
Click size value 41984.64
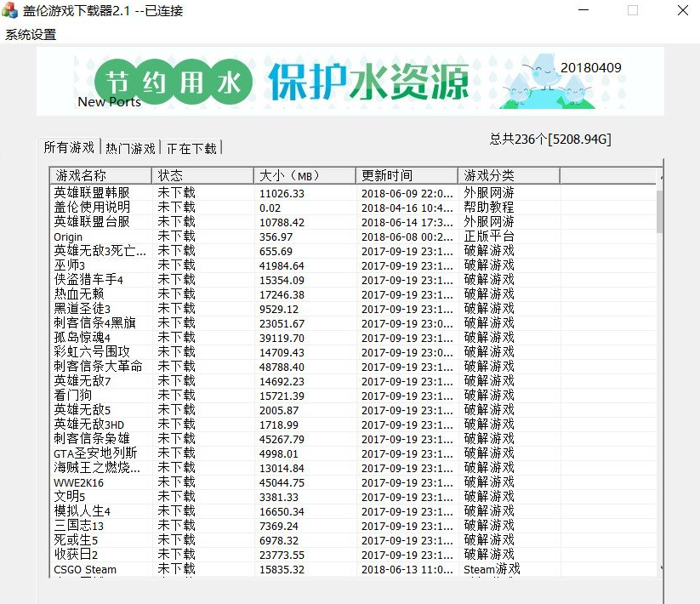(282, 266)
